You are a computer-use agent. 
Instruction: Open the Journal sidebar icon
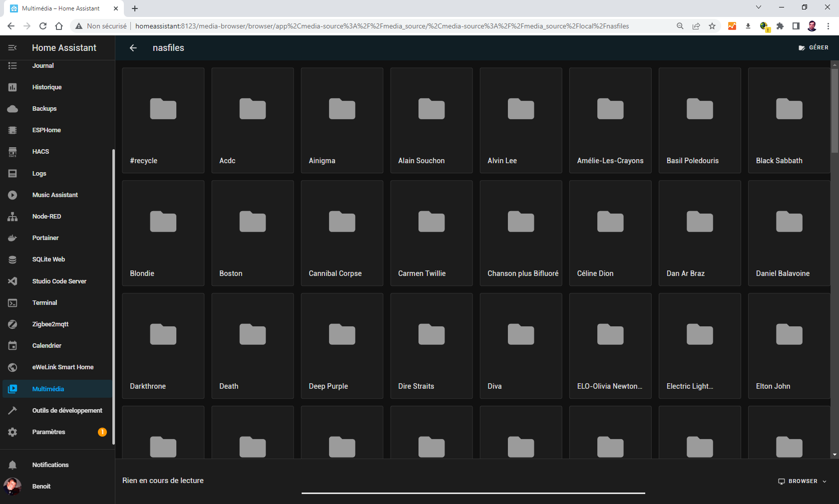[12, 65]
